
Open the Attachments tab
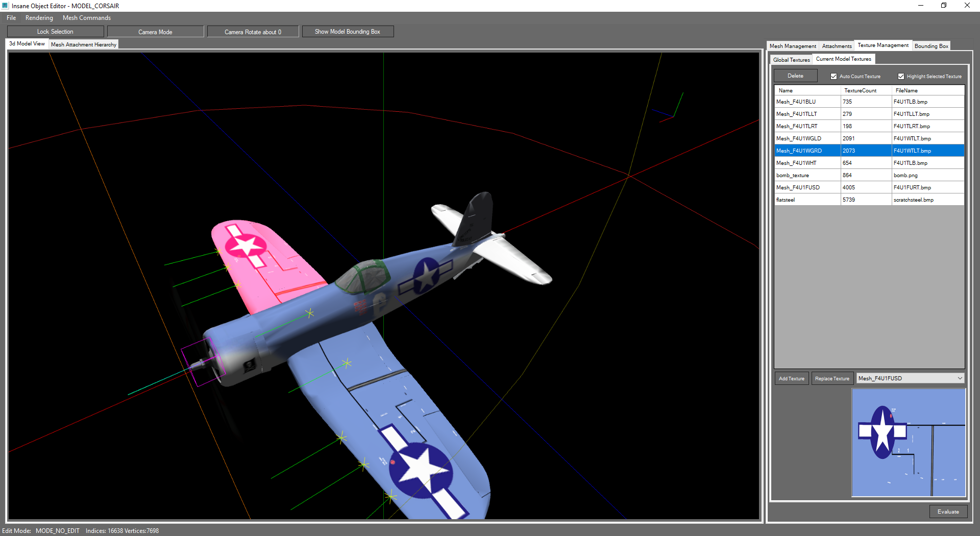pyautogui.click(x=837, y=46)
